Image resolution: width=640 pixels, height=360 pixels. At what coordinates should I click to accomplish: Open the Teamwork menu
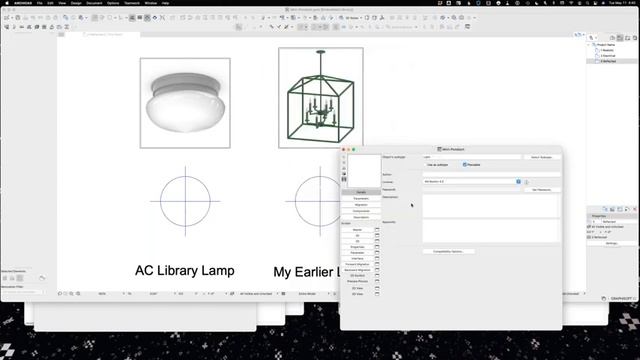[x=132, y=3]
